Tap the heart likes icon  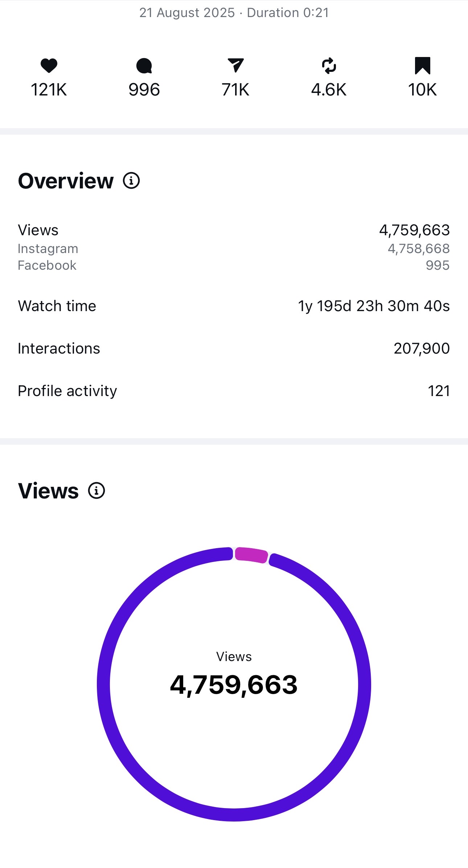click(x=49, y=66)
